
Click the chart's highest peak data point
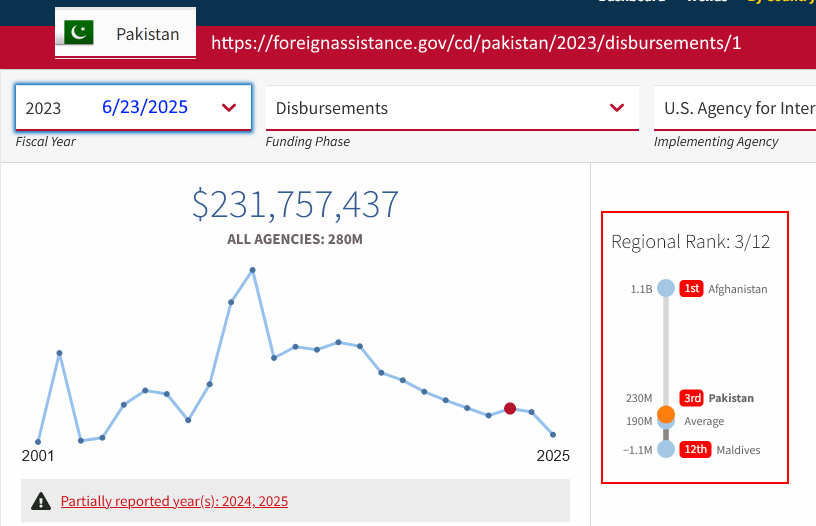click(252, 270)
